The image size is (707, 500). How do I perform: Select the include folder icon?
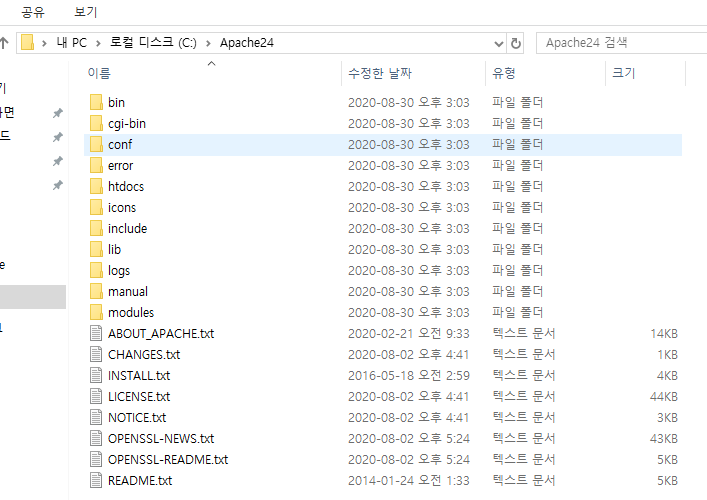(x=96, y=228)
